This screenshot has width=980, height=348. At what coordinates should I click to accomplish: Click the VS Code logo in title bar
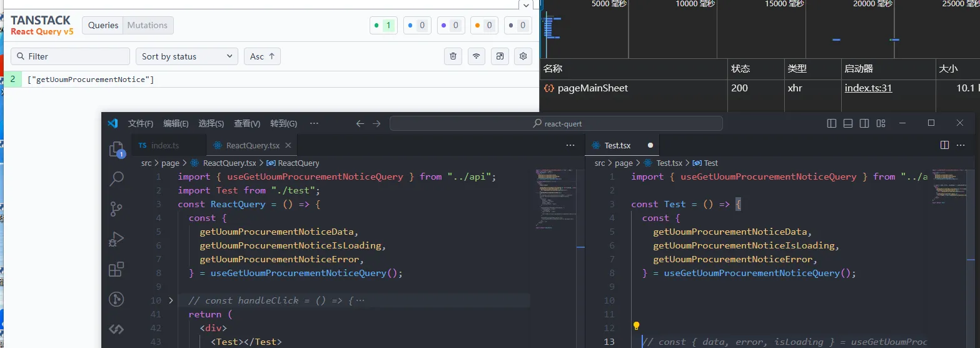(x=113, y=123)
